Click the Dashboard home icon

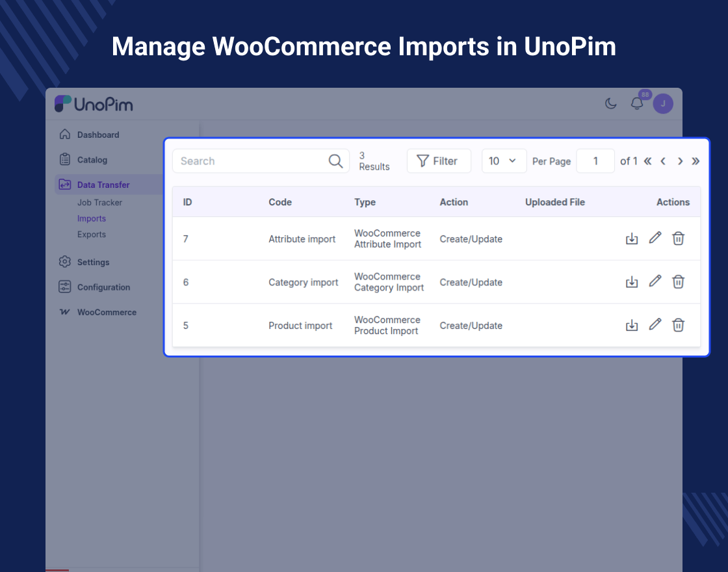[x=65, y=134]
